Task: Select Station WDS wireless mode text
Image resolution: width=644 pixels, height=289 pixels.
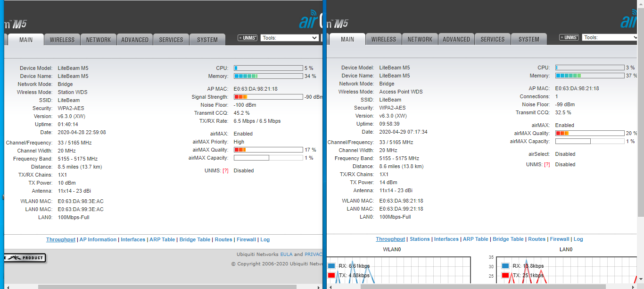Action: 73,92
